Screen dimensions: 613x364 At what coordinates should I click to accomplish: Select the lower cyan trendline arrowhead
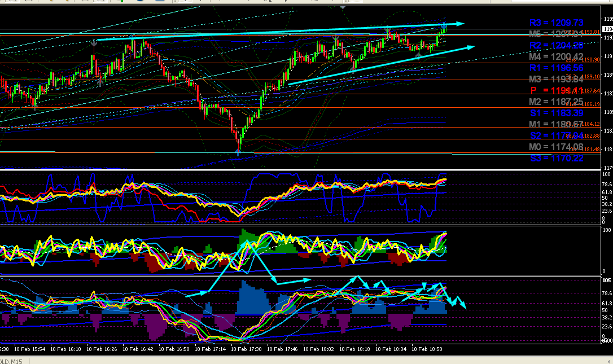[x=470, y=47]
